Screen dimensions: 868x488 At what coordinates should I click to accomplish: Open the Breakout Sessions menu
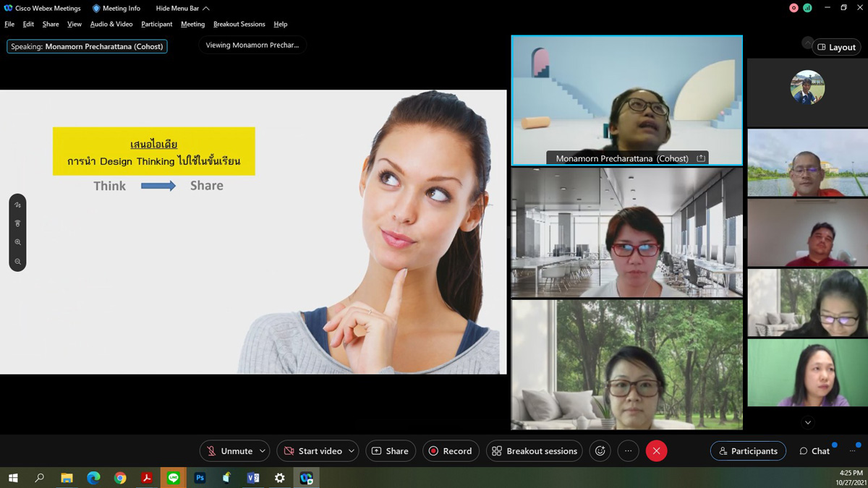click(x=239, y=24)
